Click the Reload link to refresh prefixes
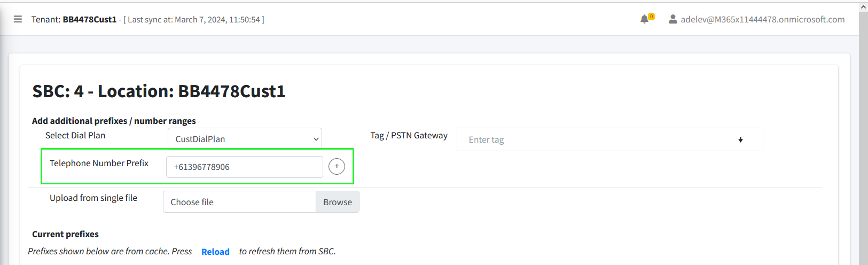This screenshot has height=265, width=868. pos(215,252)
